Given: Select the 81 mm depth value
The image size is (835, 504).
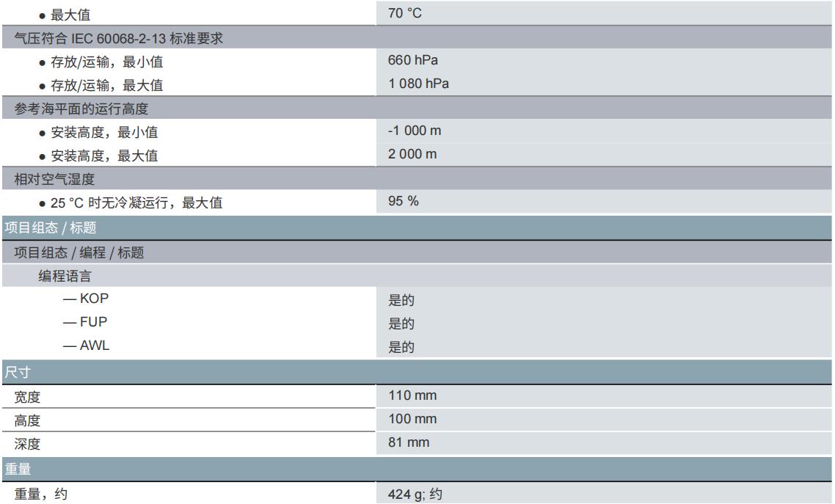Looking at the screenshot, I should tap(409, 442).
